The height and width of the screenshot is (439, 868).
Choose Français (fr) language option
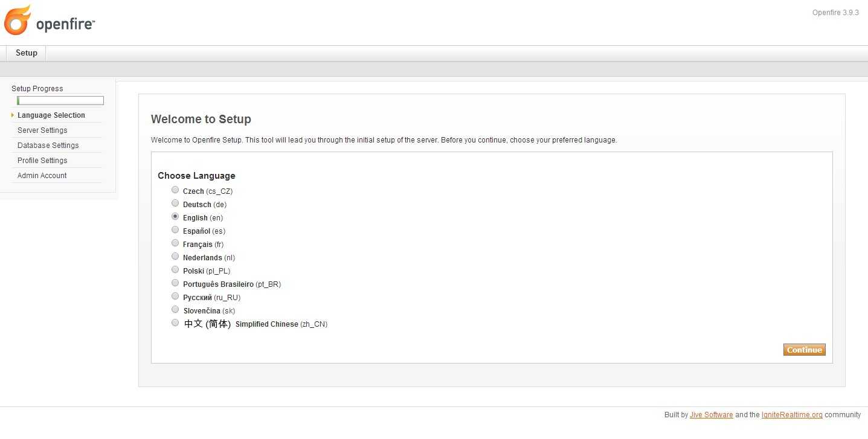pos(175,243)
